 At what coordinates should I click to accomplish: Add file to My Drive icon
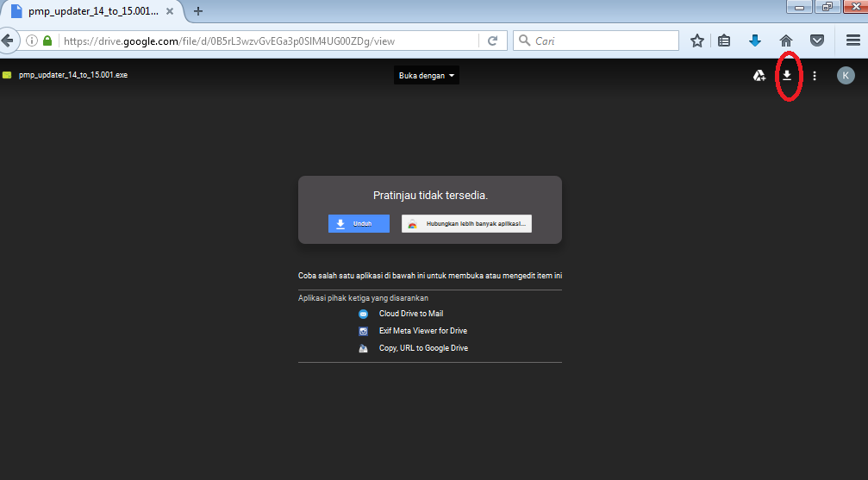(x=759, y=75)
